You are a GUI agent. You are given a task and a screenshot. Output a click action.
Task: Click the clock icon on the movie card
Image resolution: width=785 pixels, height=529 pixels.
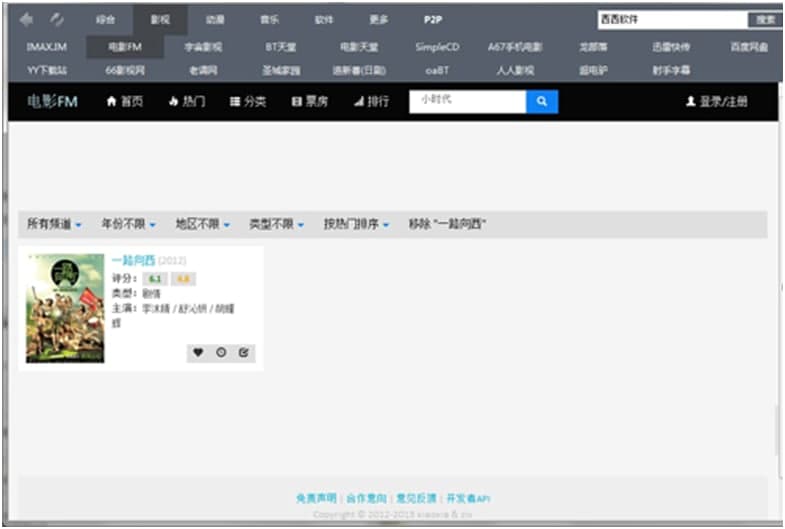coord(221,352)
